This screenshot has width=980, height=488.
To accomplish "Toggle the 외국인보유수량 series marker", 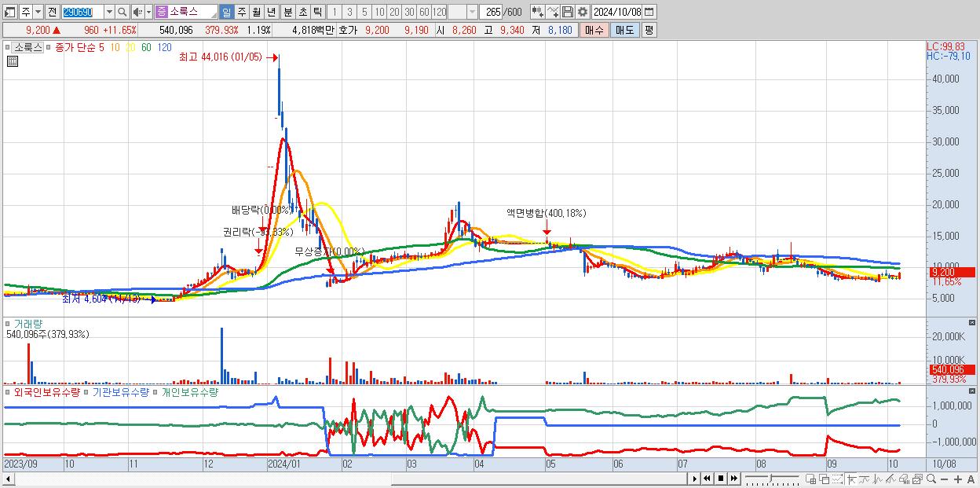I will [9, 392].
